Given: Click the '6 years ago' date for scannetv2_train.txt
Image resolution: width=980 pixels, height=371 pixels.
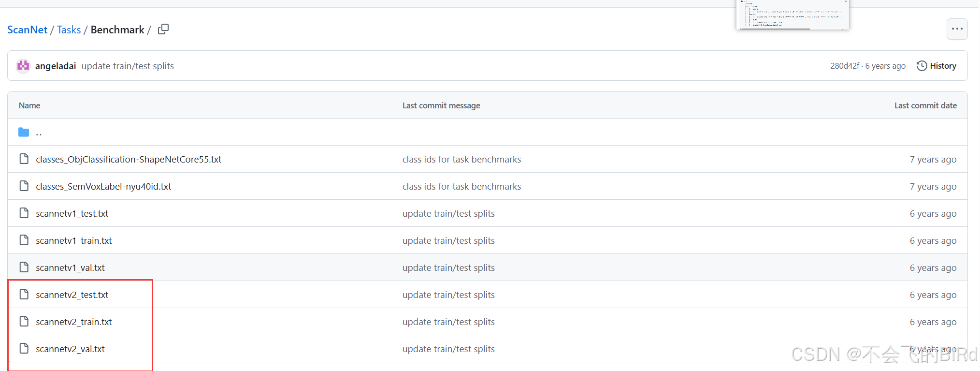Looking at the screenshot, I should click(933, 322).
